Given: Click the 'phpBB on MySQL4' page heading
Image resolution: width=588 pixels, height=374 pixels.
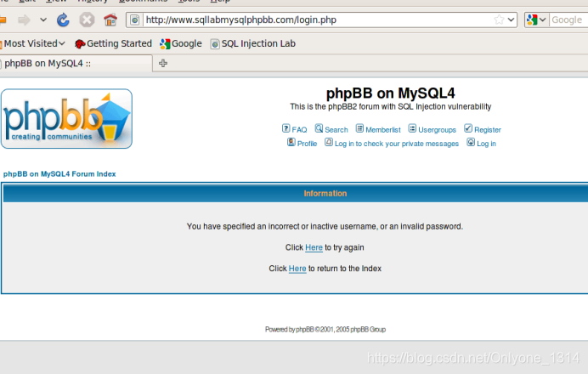Looking at the screenshot, I should pyautogui.click(x=390, y=93).
